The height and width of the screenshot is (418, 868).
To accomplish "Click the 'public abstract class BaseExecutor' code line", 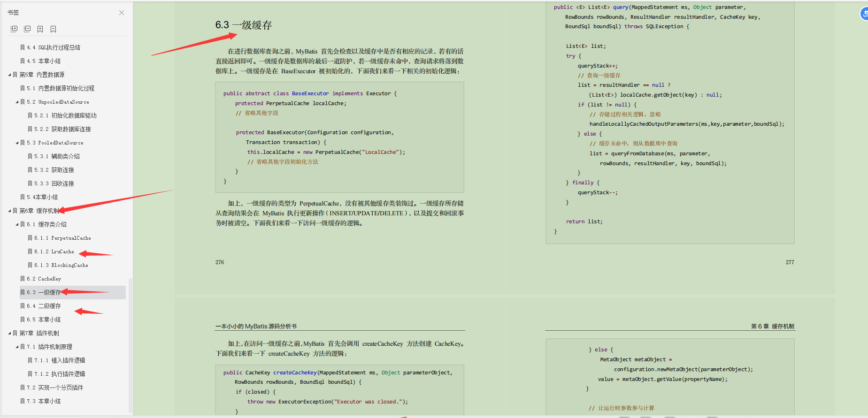I will [x=310, y=93].
